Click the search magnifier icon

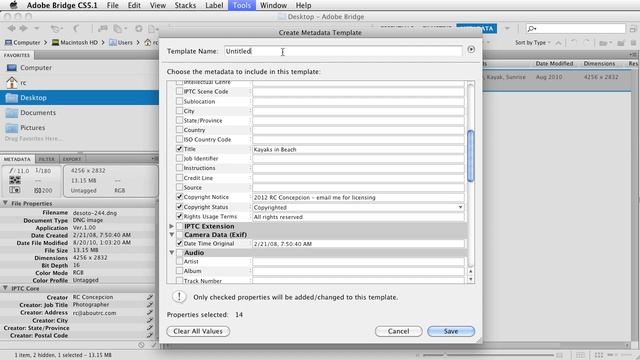pos(532,29)
